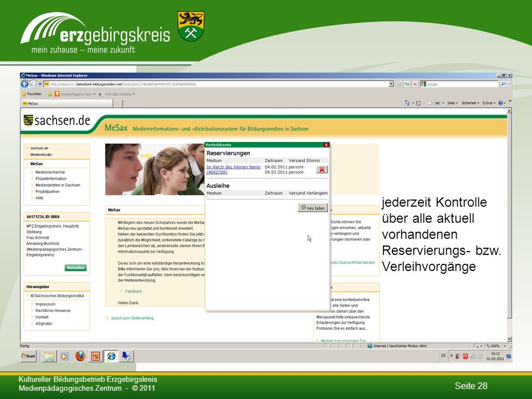
Task: Click the sachsen.de logo
Action: coord(57,120)
